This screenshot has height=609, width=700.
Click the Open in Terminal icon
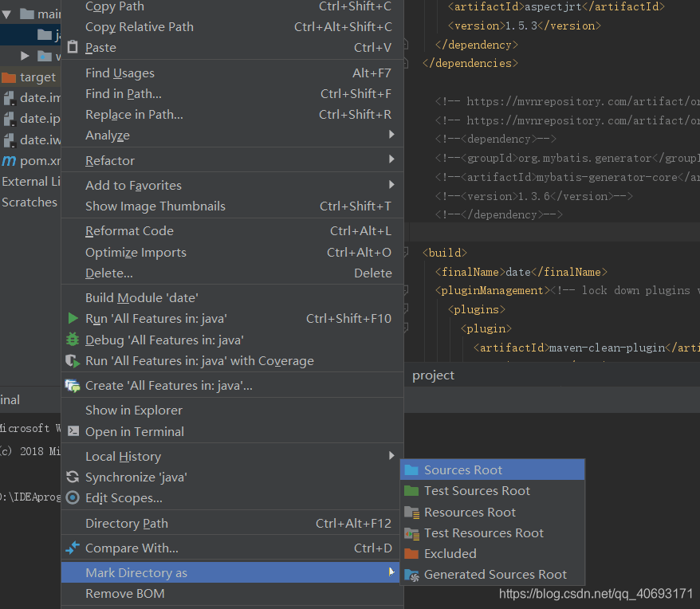pos(73,431)
